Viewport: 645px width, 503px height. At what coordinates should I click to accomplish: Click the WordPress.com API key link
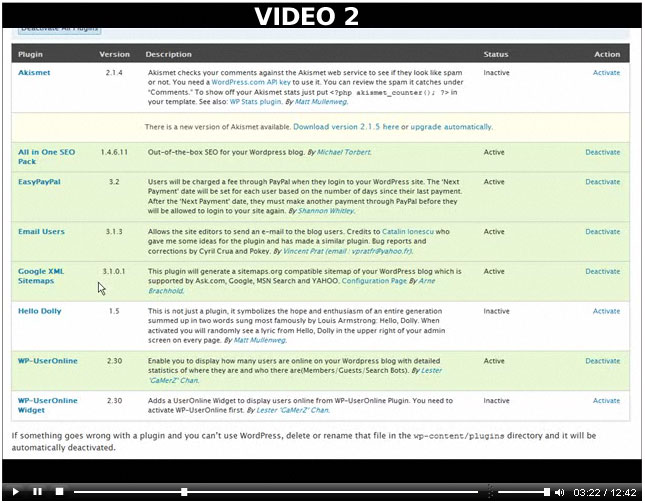[x=251, y=82]
